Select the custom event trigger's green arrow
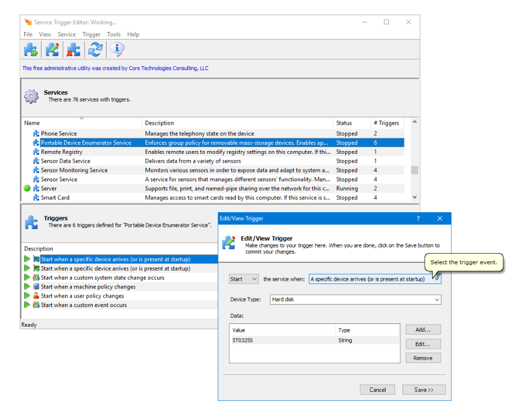This screenshot has height=416, width=532. pos(26,304)
